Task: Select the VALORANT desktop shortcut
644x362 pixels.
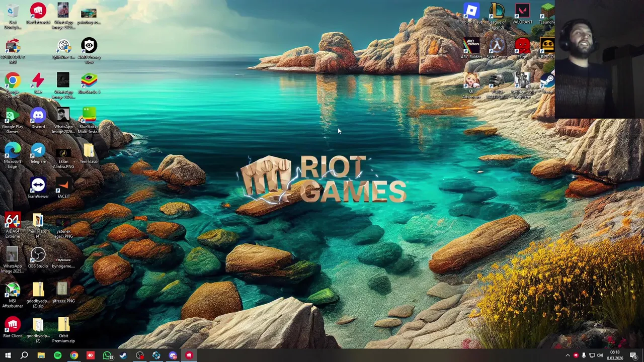Action: coord(522,14)
